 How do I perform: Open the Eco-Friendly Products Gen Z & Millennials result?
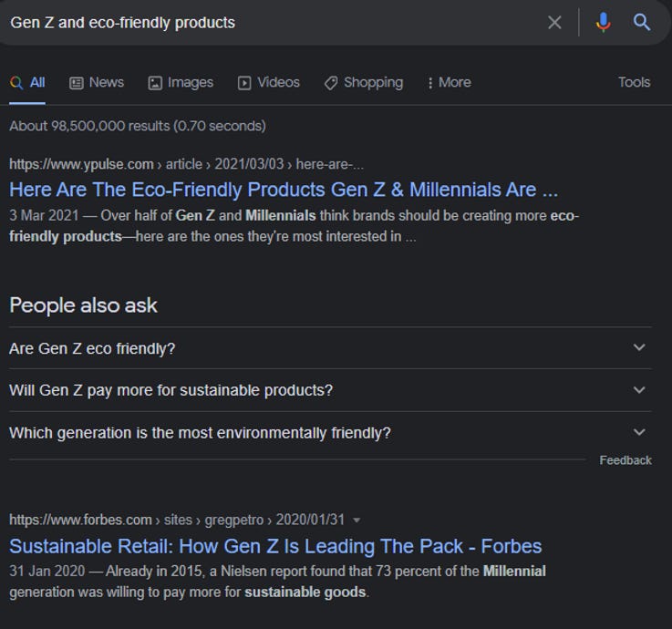coord(284,190)
